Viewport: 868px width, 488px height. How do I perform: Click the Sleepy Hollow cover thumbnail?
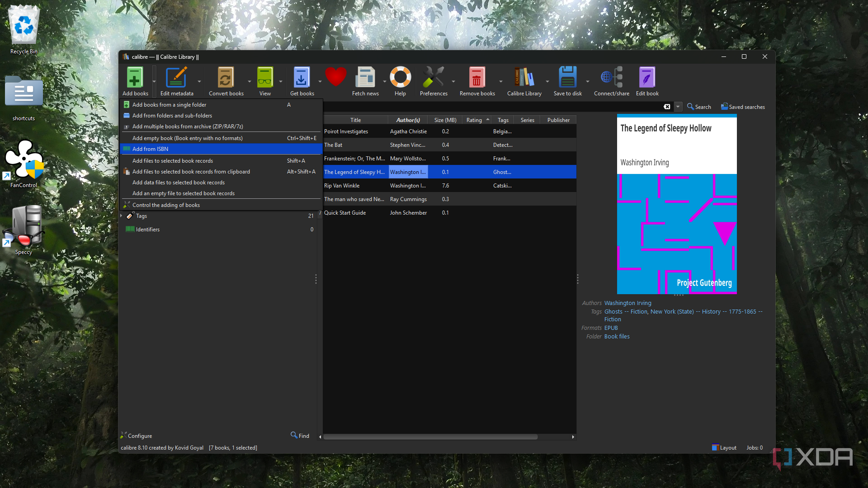click(677, 204)
